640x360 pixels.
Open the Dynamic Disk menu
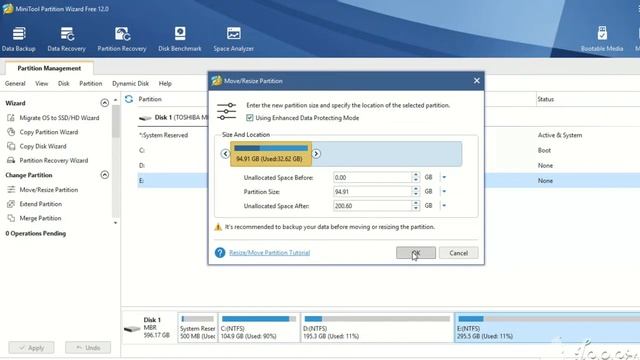[130, 83]
